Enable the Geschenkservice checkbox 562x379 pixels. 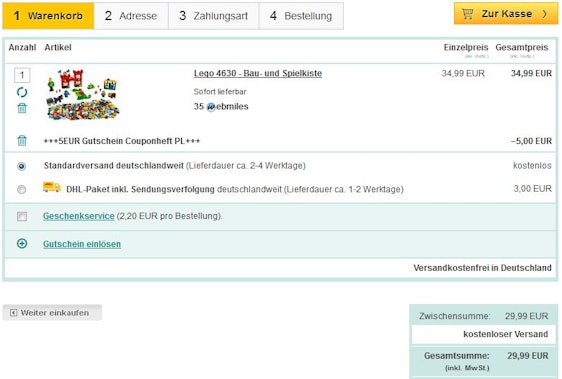pyautogui.click(x=22, y=216)
